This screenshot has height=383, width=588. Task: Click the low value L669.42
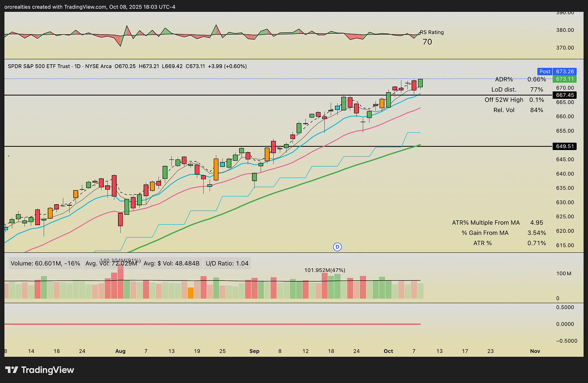(172, 66)
